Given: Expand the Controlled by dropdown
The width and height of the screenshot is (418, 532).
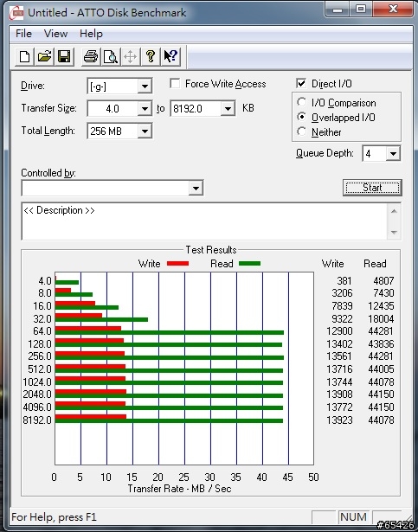Looking at the screenshot, I should 196,189.
